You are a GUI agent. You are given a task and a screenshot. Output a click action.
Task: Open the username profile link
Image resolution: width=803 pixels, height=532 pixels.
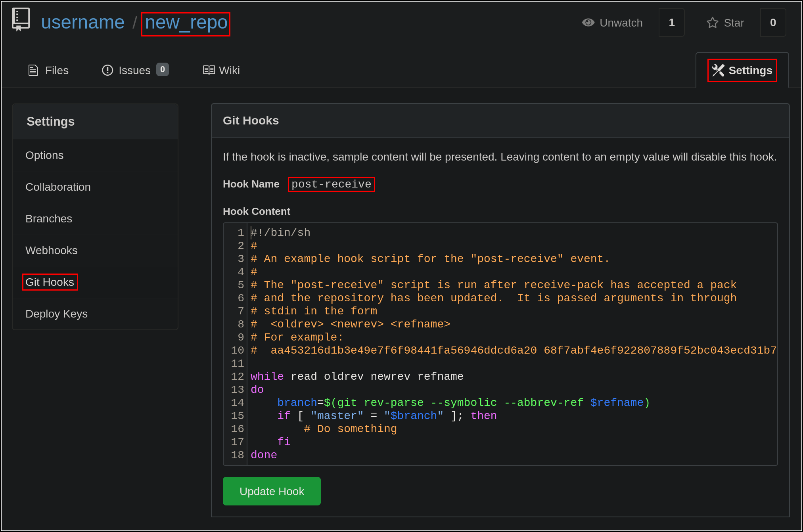(82, 22)
